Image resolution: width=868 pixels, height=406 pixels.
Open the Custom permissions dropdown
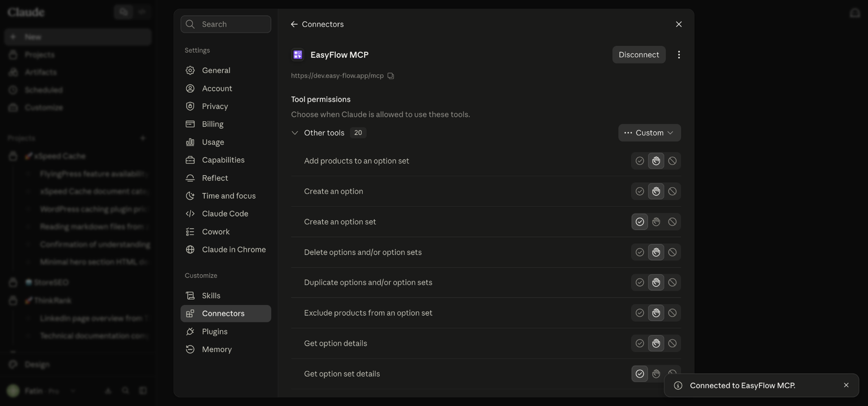point(649,133)
